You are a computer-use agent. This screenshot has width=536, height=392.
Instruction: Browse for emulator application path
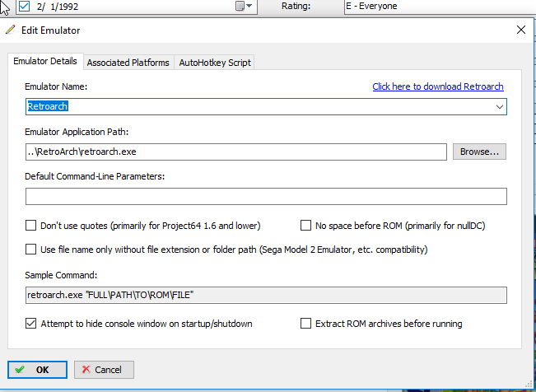(479, 152)
